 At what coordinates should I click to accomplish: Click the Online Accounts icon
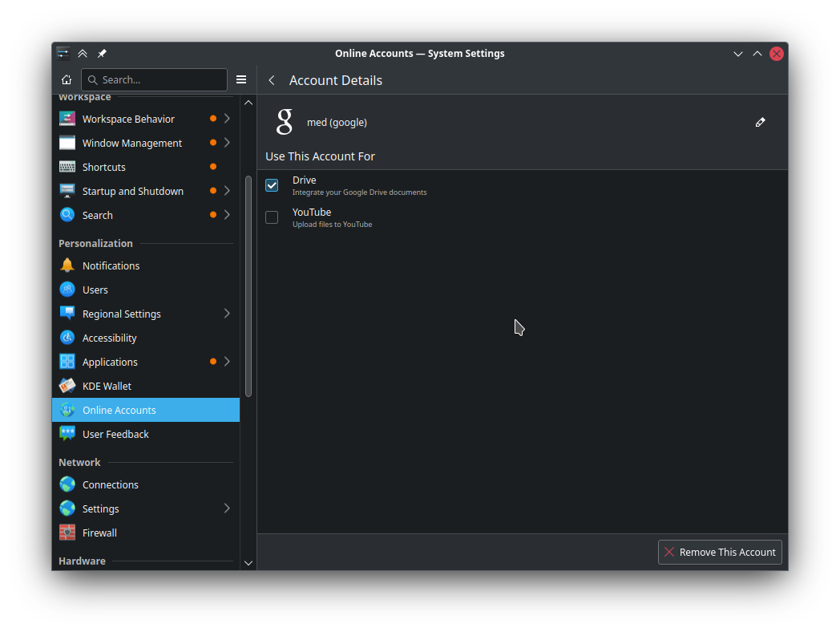[67, 410]
